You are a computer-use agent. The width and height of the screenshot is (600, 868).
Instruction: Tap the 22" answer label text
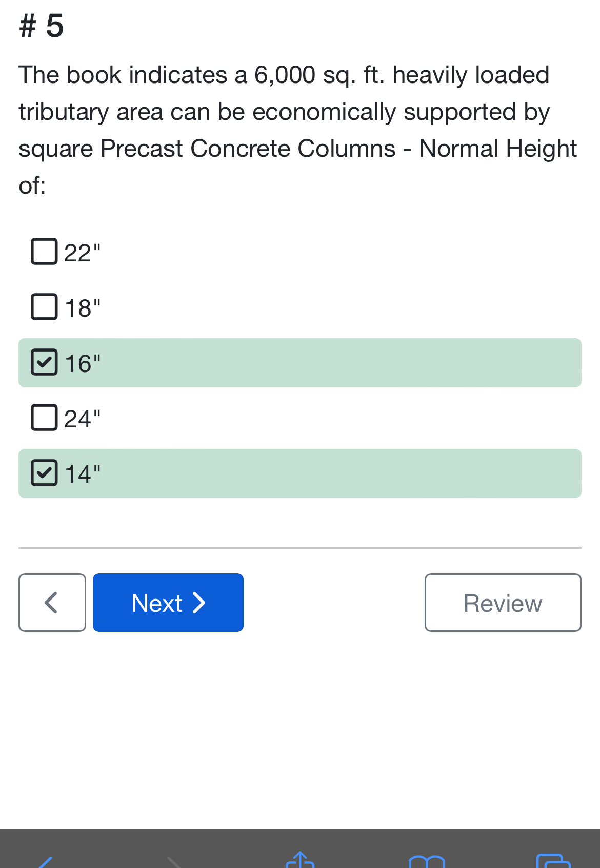pos(82,251)
